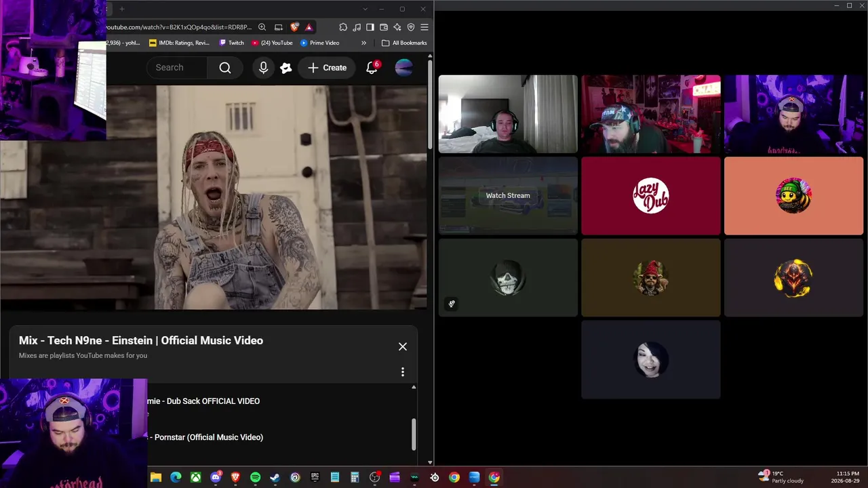The width and height of the screenshot is (868, 488).
Task: Select the dark-haired woman avatar participant tile
Action: click(x=651, y=360)
